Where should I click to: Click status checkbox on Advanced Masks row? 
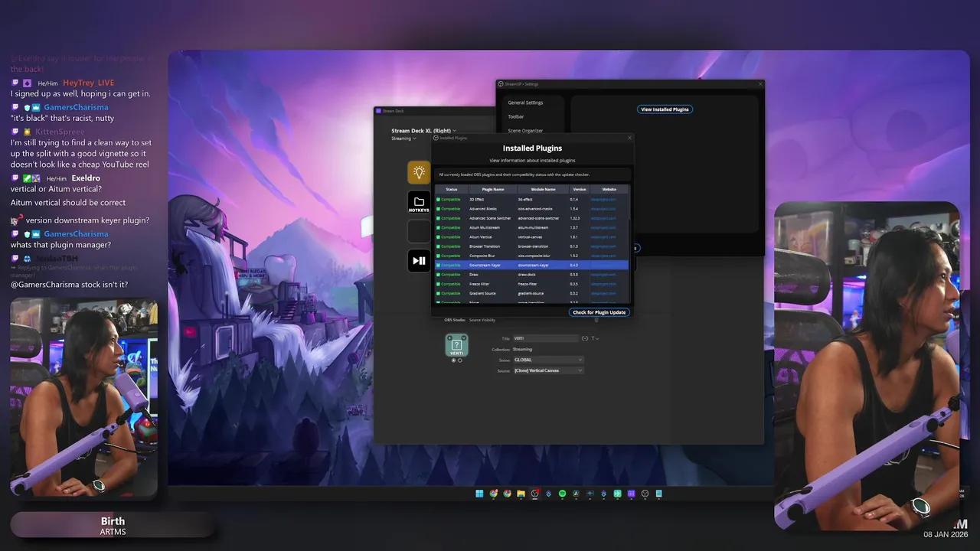439,209
